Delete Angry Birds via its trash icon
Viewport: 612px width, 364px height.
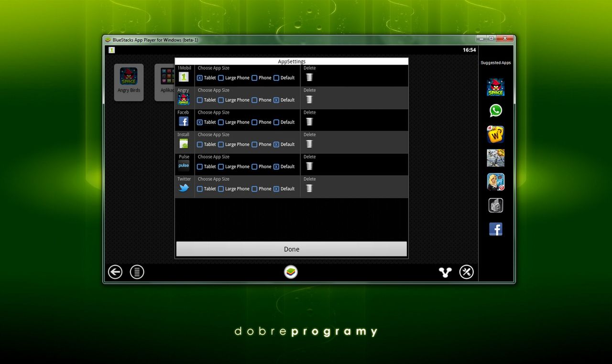click(309, 99)
